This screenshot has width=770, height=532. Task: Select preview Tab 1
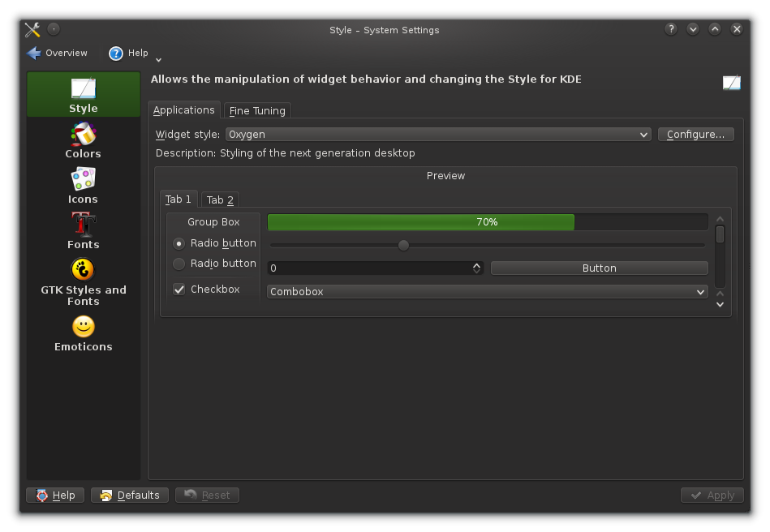click(179, 199)
